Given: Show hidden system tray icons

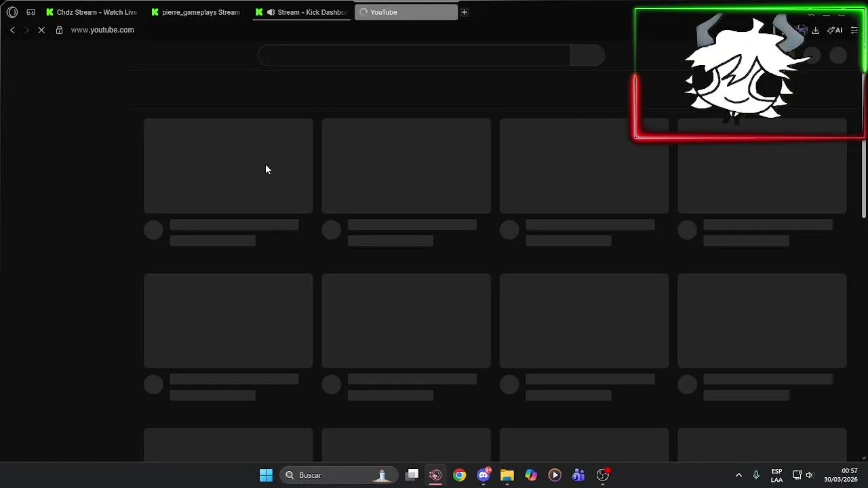Looking at the screenshot, I should coord(738,475).
